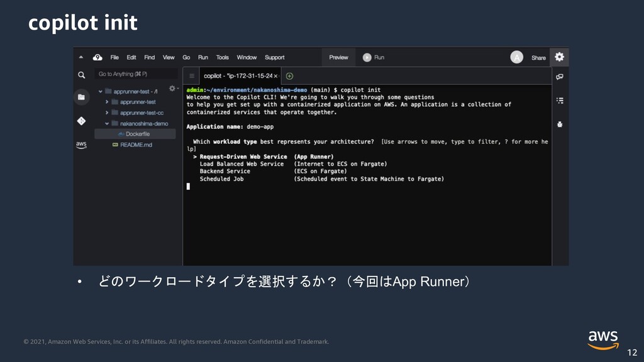Open tab list menu icon

pos(191,76)
